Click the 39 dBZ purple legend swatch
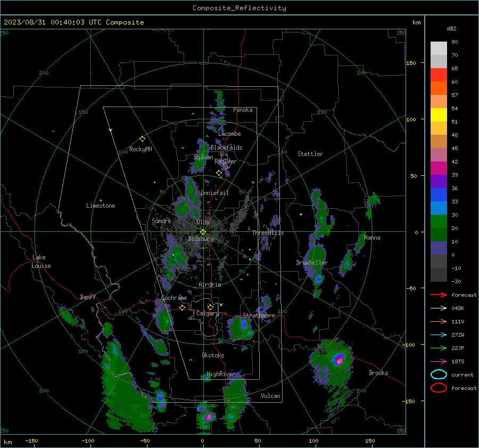Image resolution: width=479 pixels, height=448 pixels. tap(439, 181)
